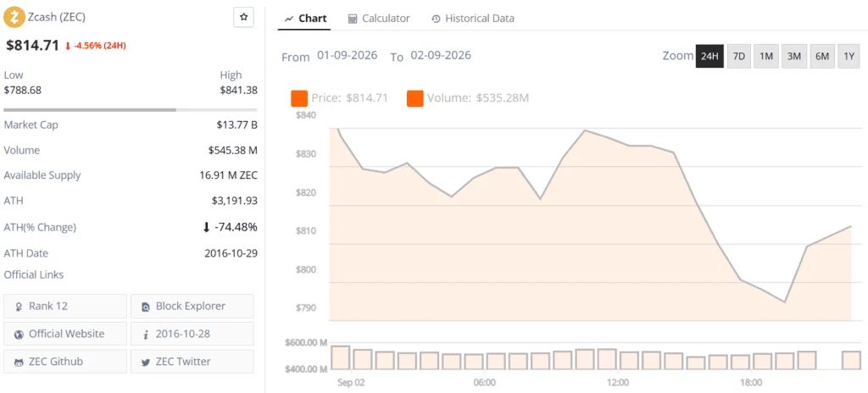Viewport: 868px width, 393px height.
Task: Open the ZEC Twitter link
Action: pos(192,362)
